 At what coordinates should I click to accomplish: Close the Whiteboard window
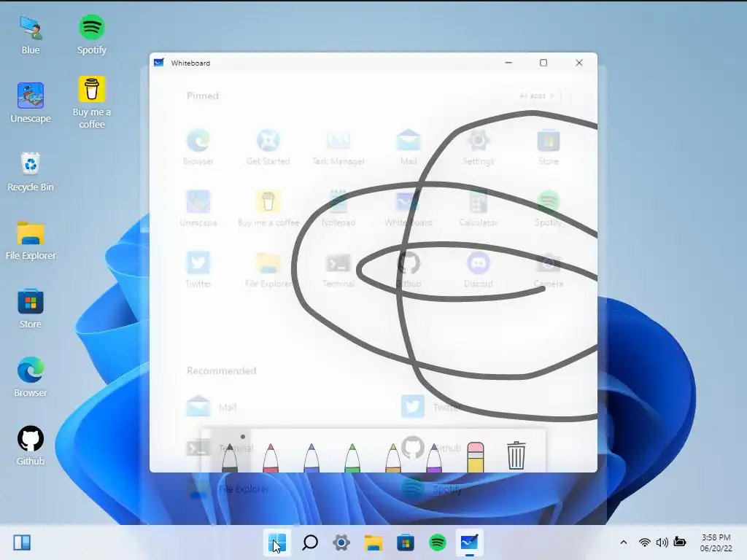(578, 63)
